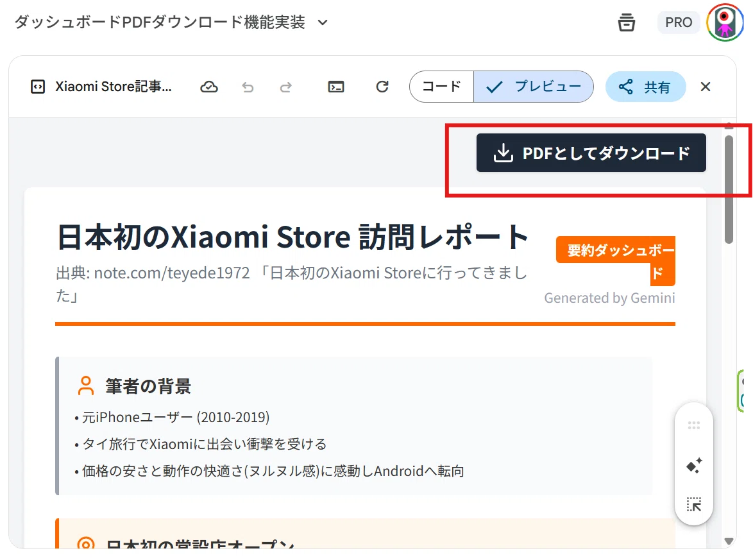Click the person icon beside 筆者の背景
Image resolution: width=753 pixels, height=560 pixels.
pos(86,386)
